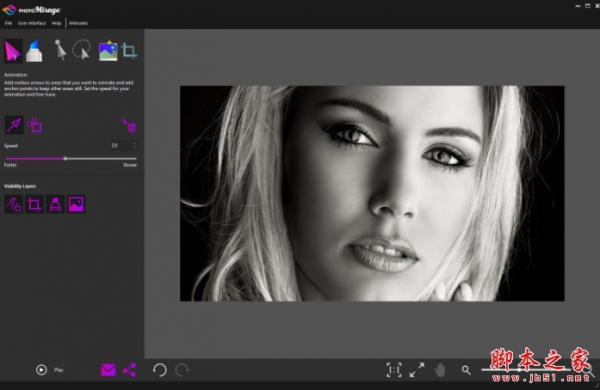Open the User Interface menu
600x390 pixels.
[x=32, y=23]
